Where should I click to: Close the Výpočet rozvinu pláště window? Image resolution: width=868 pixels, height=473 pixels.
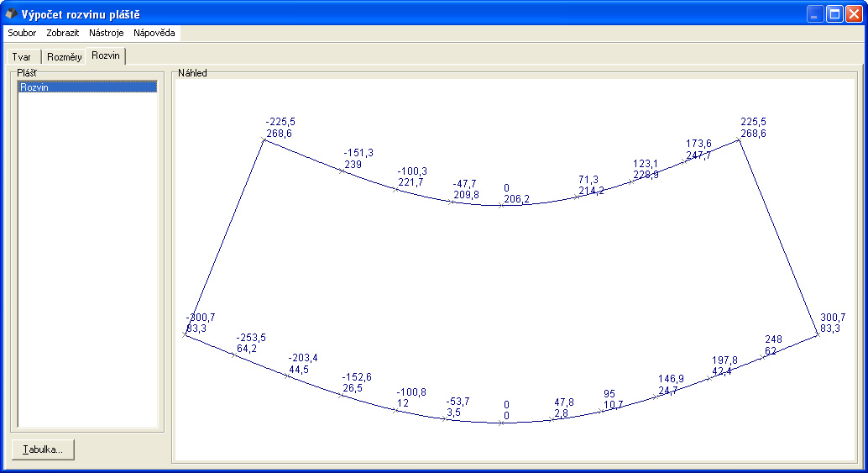pos(855,13)
